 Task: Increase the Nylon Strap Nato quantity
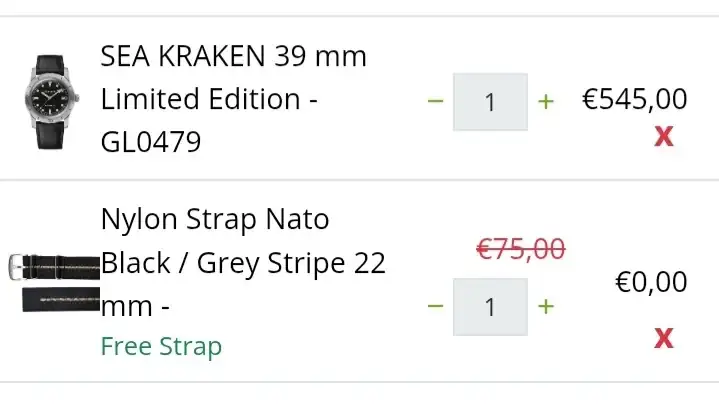[546, 306]
